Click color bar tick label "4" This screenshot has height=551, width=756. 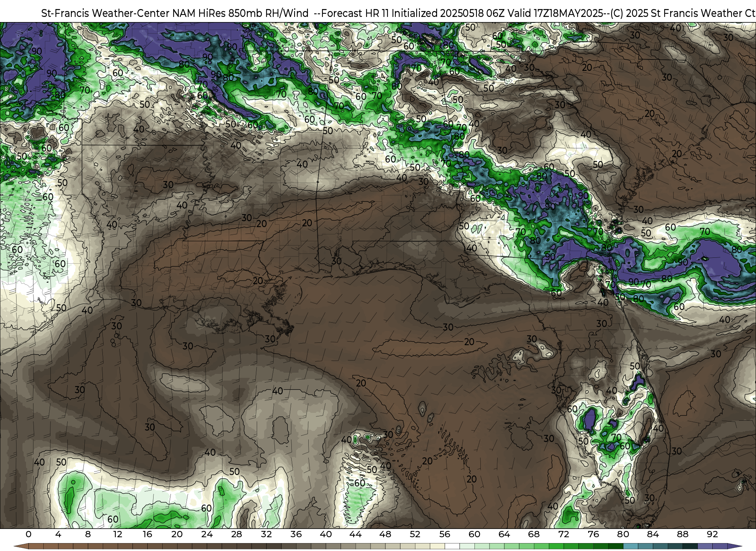[x=58, y=534]
